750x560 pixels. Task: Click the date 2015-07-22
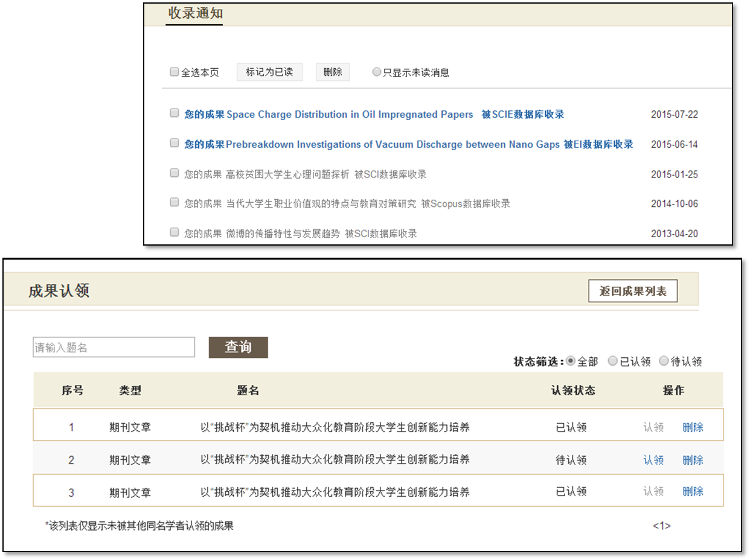(x=675, y=115)
